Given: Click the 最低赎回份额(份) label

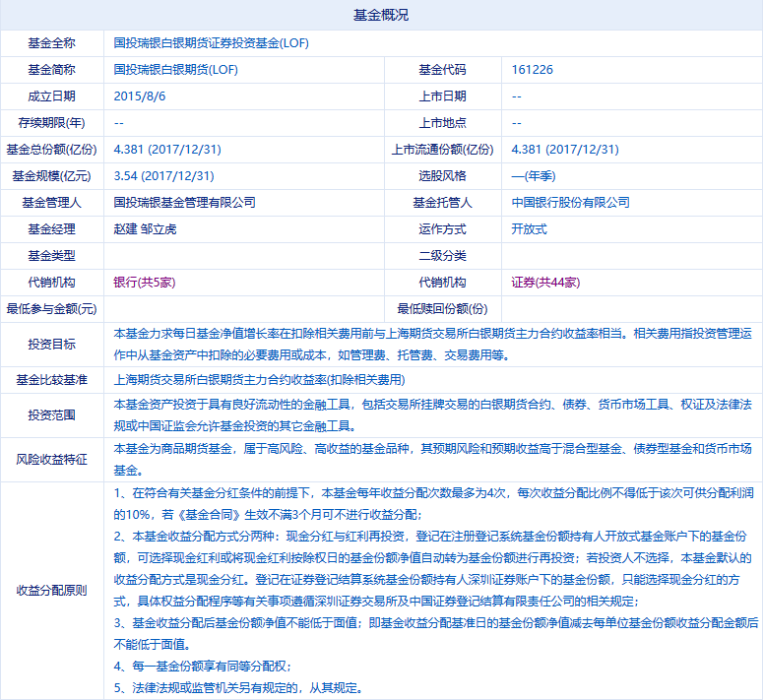Looking at the screenshot, I should [442, 309].
